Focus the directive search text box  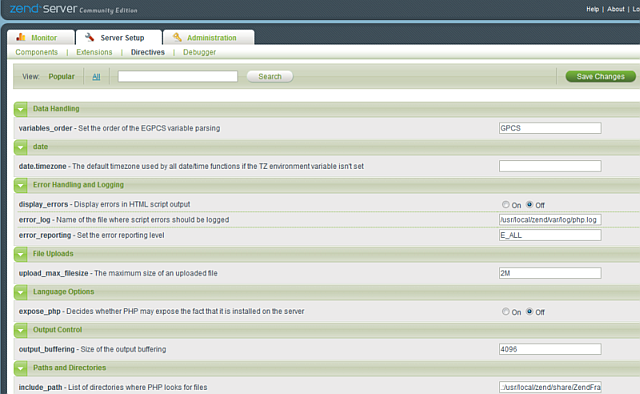178,76
